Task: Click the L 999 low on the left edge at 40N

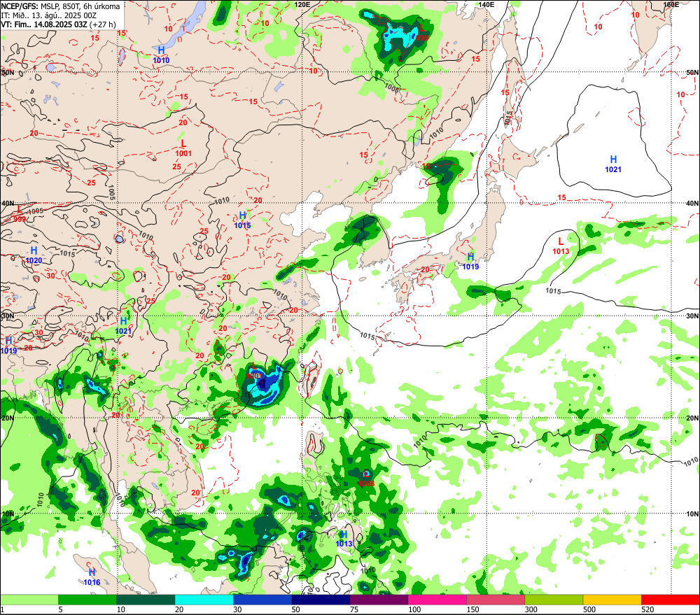Action: coord(19,214)
